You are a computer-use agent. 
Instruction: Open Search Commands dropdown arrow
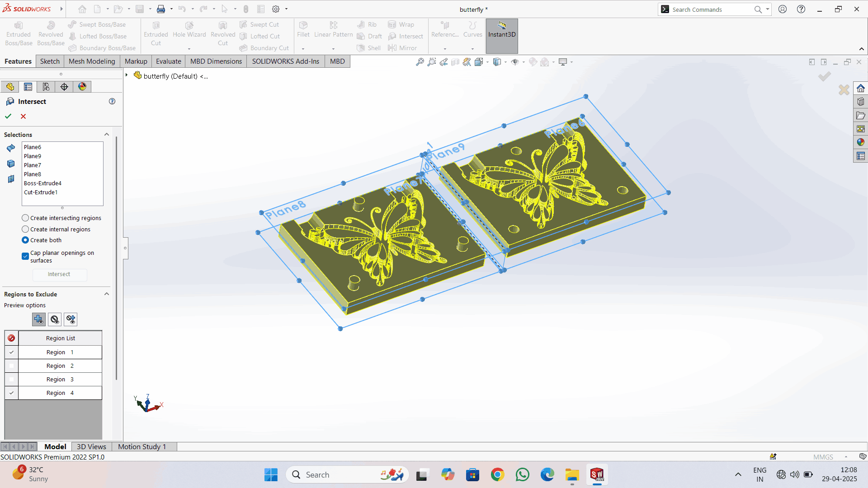(767, 9)
